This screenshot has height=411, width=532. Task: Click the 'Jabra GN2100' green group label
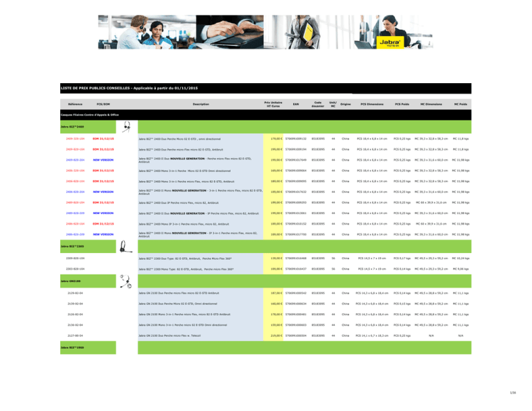pyautogui.click(x=88, y=281)
